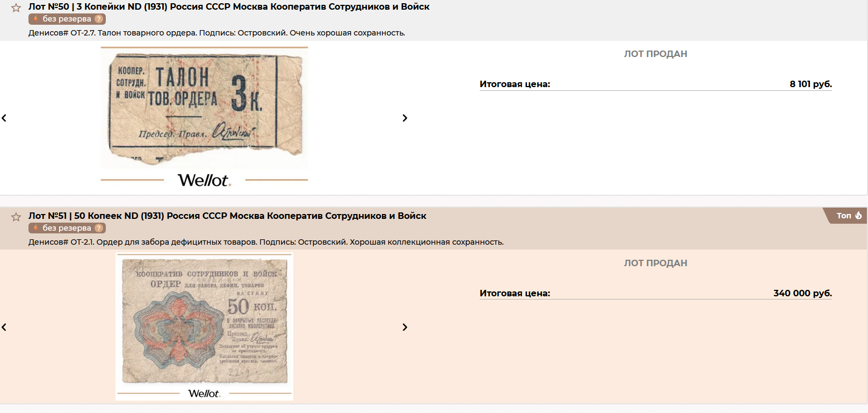Open Lot №50 3 Копейки title link
868x413 pixels.
pyautogui.click(x=229, y=6)
